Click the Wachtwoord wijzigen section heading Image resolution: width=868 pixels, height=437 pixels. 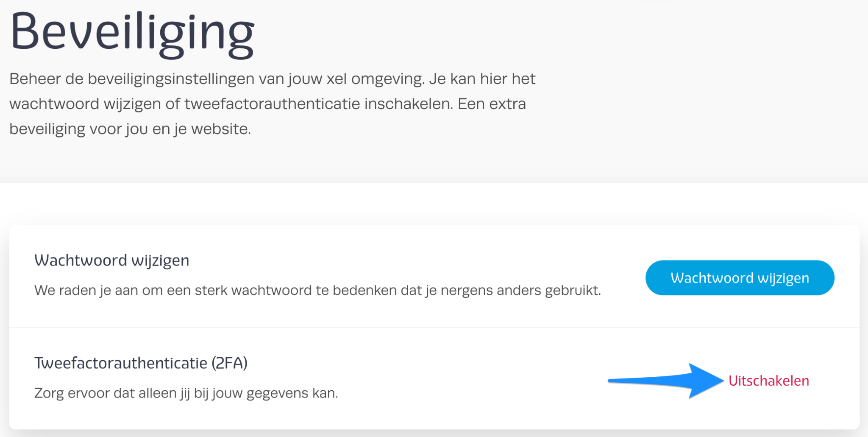[112, 260]
